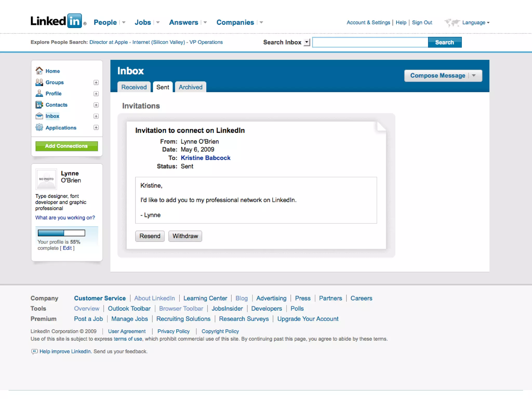Viewport: 532px width, 399px height.
Task: Expand the Contacts sidebar section
Action: 96,105
